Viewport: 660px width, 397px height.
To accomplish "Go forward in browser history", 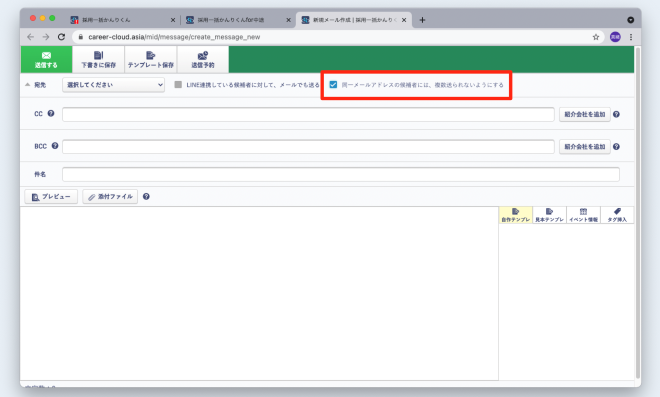I will pyautogui.click(x=45, y=37).
